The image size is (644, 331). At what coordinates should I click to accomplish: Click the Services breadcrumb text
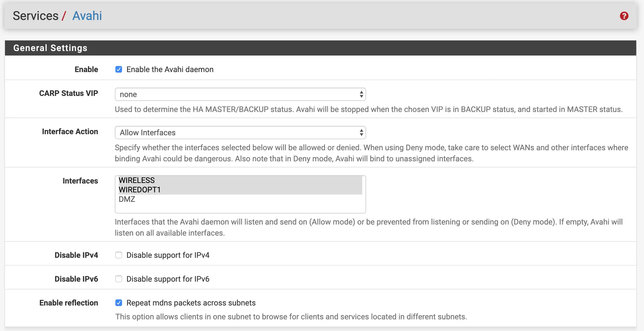(x=36, y=16)
